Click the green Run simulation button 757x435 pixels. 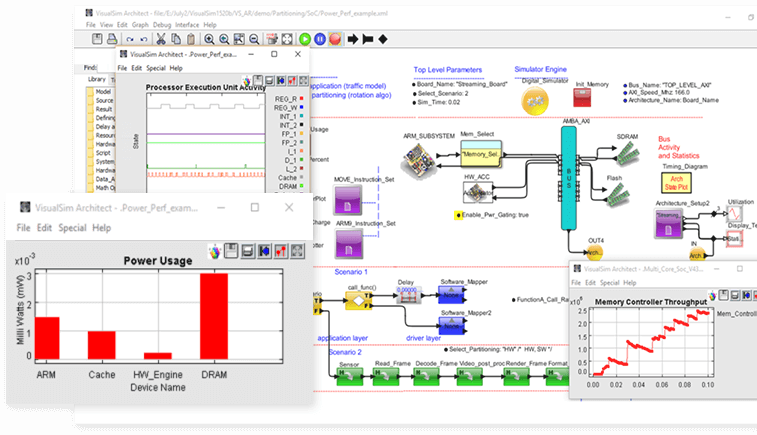[x=304, y=38]
